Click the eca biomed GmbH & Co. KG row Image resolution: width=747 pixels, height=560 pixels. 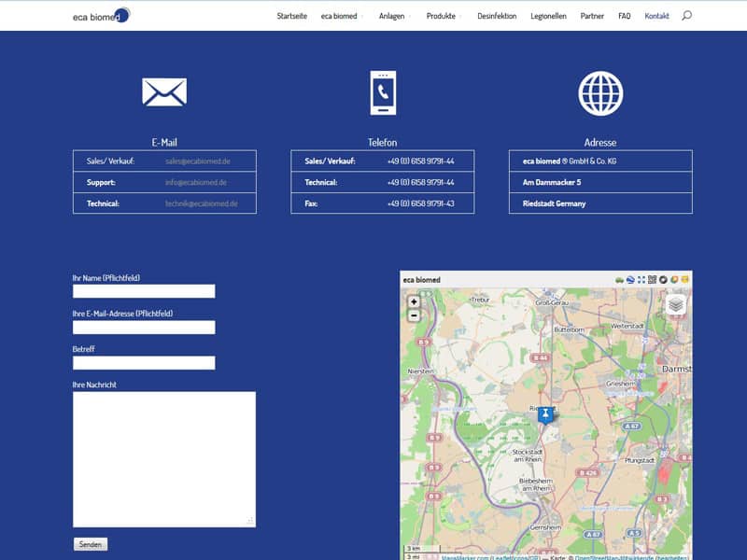[600, 161]
